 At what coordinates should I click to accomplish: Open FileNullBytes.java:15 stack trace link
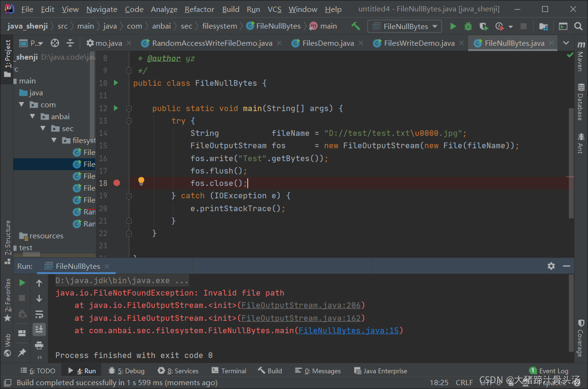[x=348, y=330]
